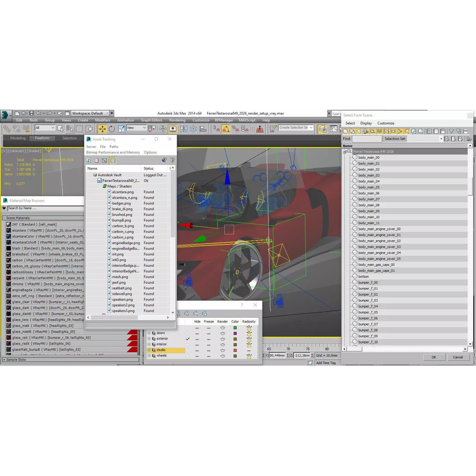
Task: Click OK in Select From Scene
Action: pyautogui.click(x=434, y=357)
